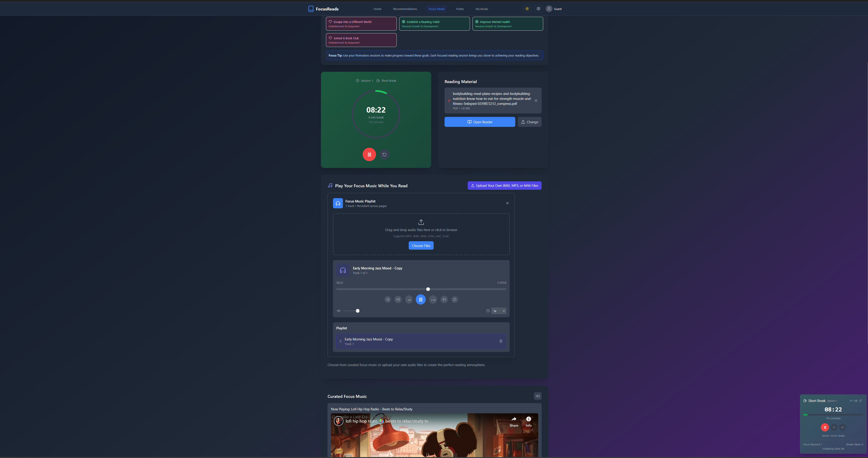This screenshot has width=868, height=458.
Task: Toggle repeat mode for the track
Action: coord(455,300)
